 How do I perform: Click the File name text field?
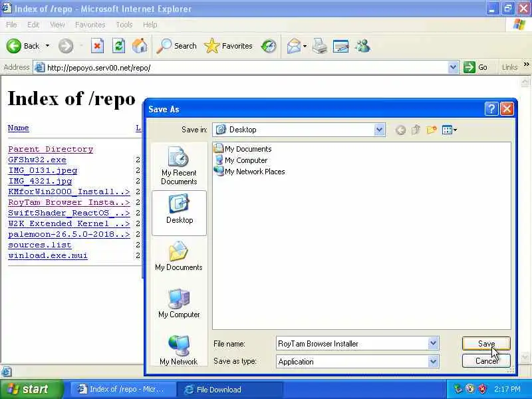[352, 344]
